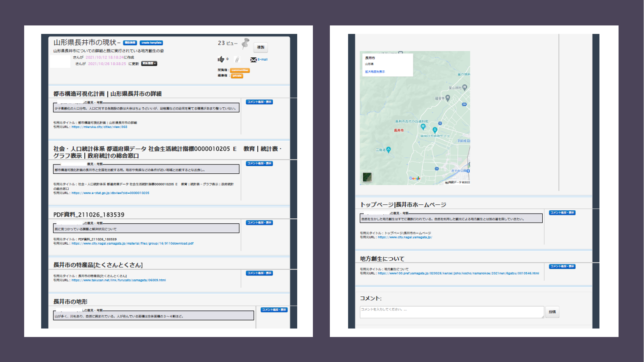
Task: Click the 三階滝 waterfall map marker
Action: [x=388, y=150]
